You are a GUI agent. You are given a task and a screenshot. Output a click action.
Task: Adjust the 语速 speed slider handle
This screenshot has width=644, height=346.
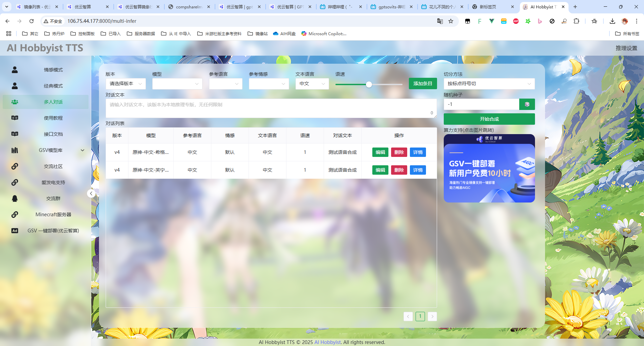coord(369,84)
